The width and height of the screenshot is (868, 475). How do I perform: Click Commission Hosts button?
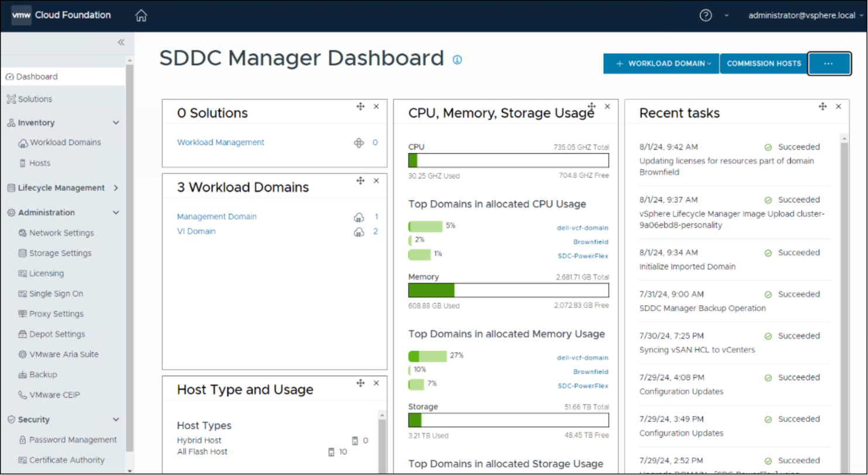tap(764, 63)
